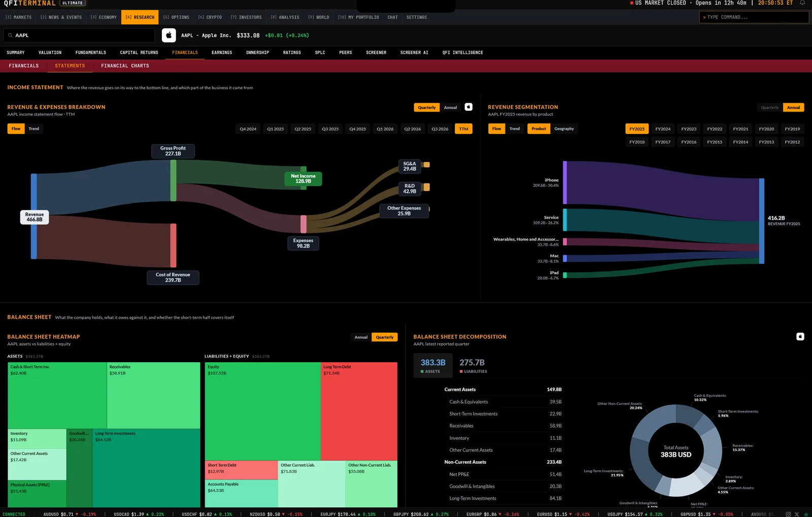Viewport: 812px width, 517px height.
Task: Set Balance Sheet Heatmap to Quarterly
Action: tap(385, 337)
